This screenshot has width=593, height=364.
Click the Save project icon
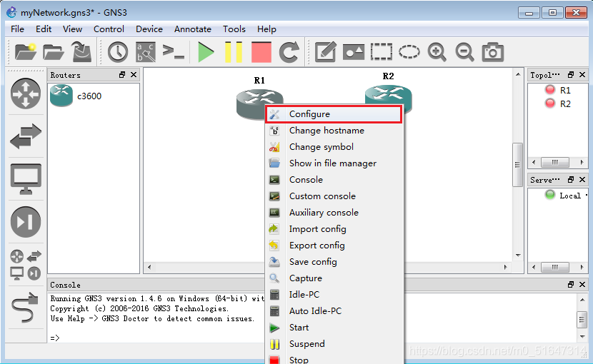click(x=81, y=52)
